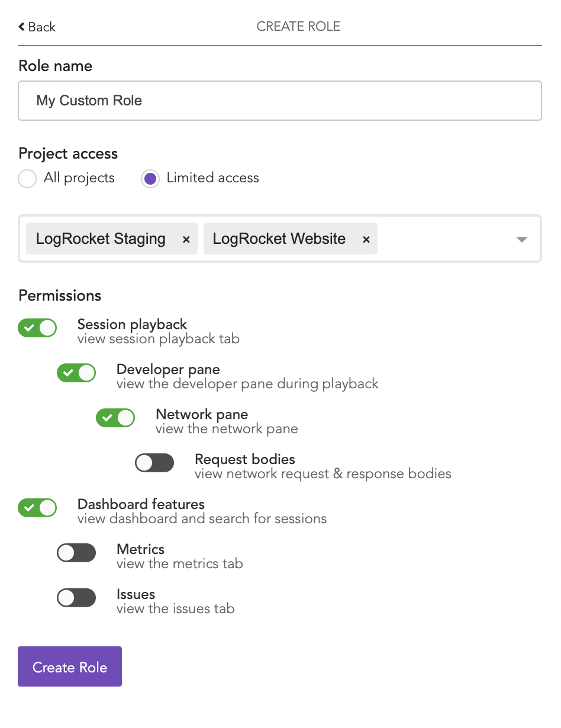Click the Request bodies permission label
This screenshot has width=561, height=728.
click(244, 459)
